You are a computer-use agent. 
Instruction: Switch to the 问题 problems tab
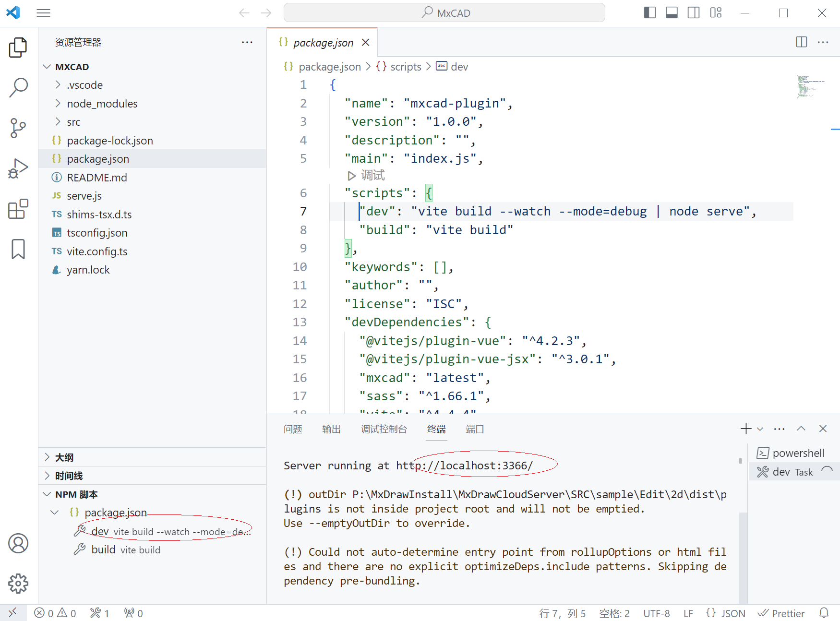(x=293, y=429)
